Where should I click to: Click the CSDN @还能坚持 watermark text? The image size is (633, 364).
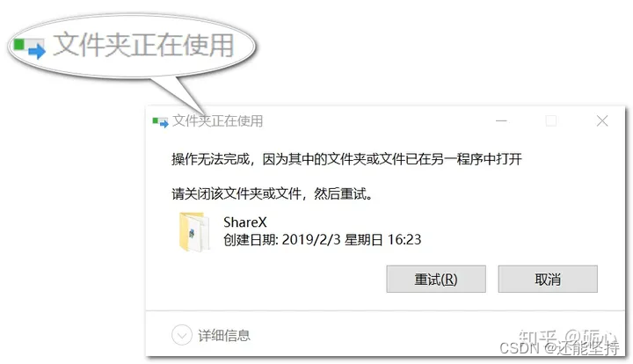[x=559, y=348]
